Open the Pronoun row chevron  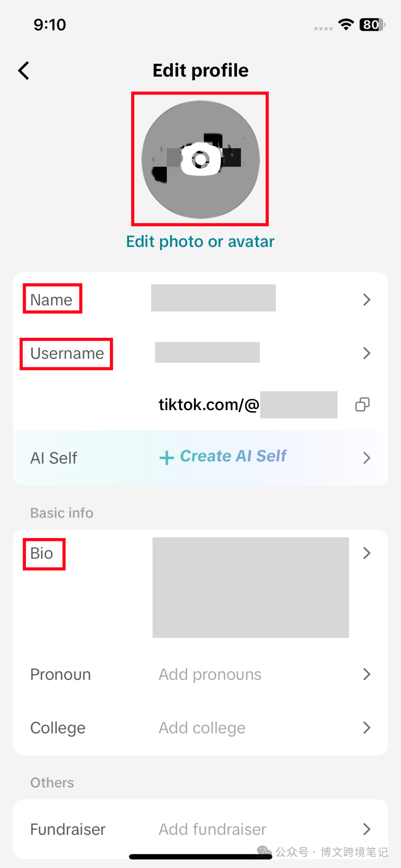click(367, 674)
